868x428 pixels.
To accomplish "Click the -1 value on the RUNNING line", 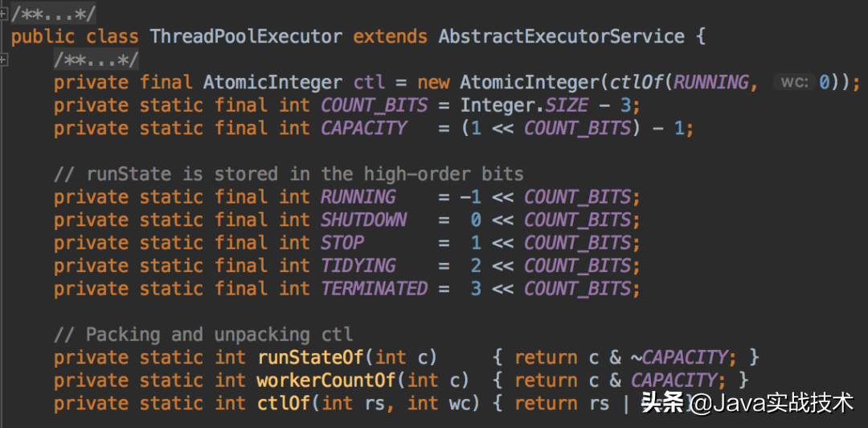I will (470, 197).
